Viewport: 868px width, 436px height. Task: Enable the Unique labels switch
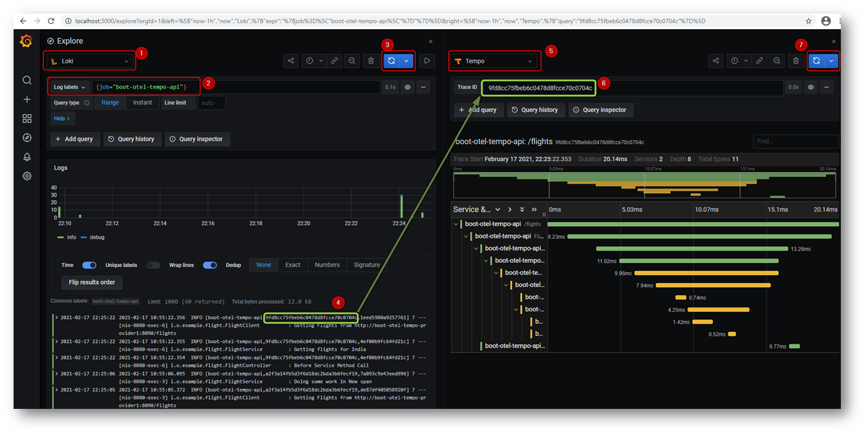point(153,265)
